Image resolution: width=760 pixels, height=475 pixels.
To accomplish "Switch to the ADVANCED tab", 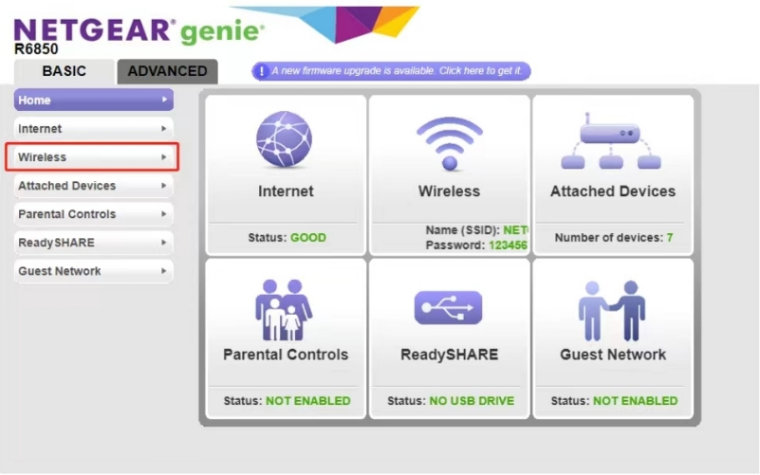I will click(167, 71).
